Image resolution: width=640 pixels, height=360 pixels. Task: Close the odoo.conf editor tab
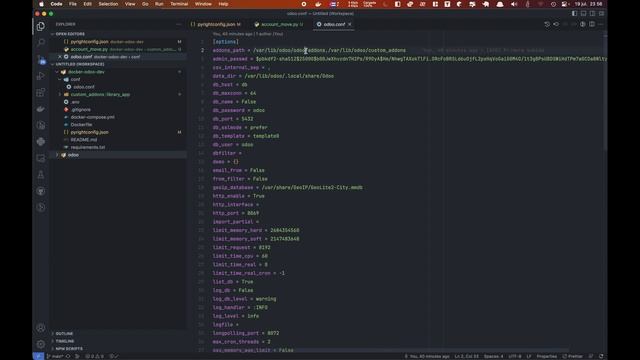point(350,24)
